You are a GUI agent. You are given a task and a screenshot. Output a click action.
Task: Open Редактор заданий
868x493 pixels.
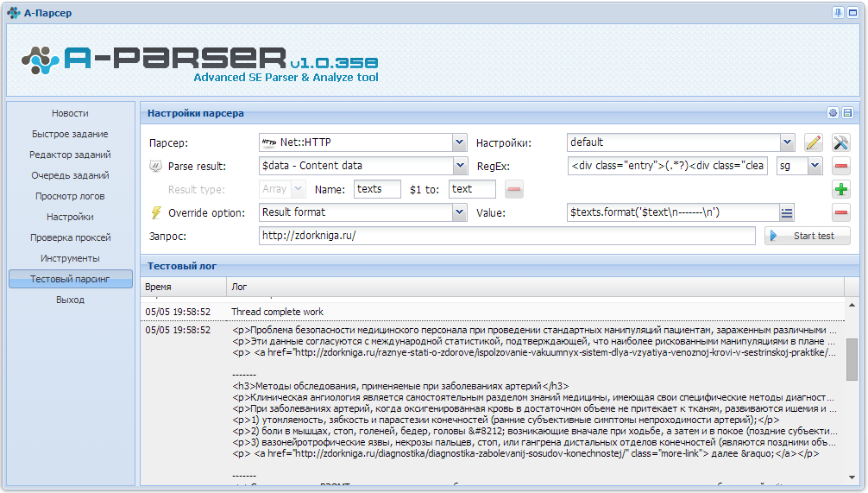(70, 155)
